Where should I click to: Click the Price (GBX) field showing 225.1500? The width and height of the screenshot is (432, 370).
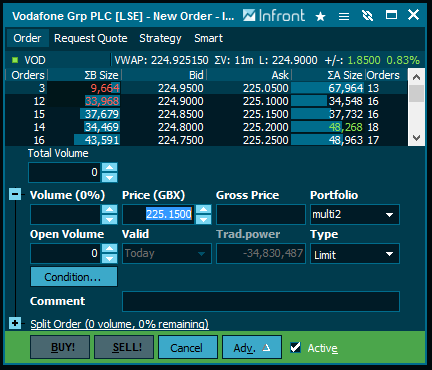(159, 214)
